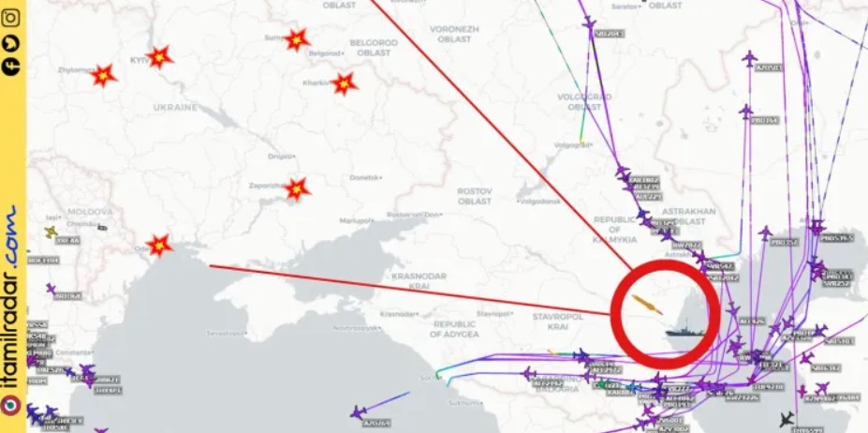This screenshot has width=868, height=433.
Task: Click the Volgograd city label
Action: [x=572, y=144]
